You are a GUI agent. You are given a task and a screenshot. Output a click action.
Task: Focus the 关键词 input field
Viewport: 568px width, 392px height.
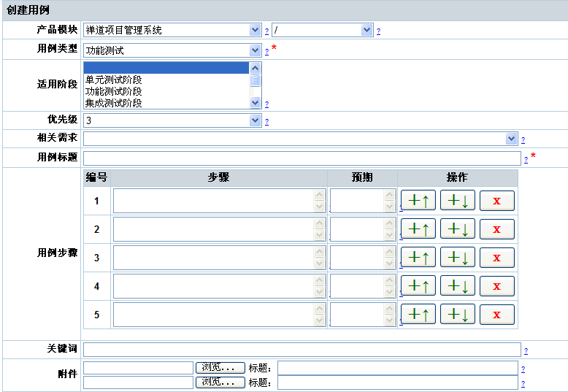302,350
